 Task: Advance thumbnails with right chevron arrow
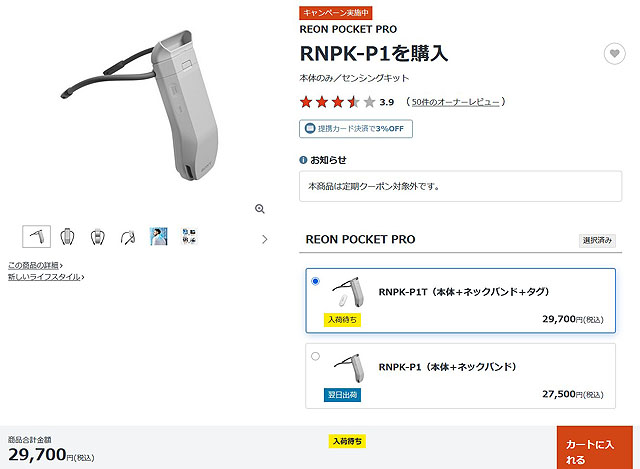point(264,239)
